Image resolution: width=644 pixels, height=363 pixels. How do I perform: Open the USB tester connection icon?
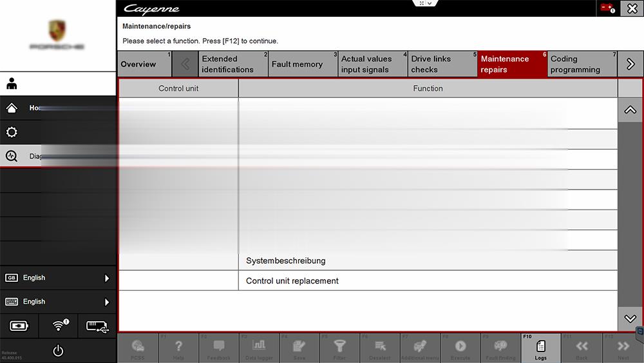tap(97, 326)
